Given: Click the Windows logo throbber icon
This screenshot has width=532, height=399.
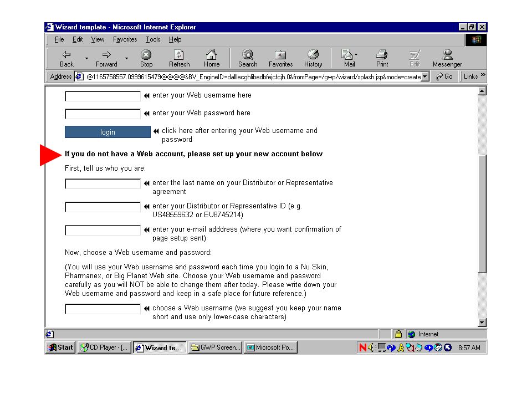Looking at the screenshot, I should click(x=475, y=40).
